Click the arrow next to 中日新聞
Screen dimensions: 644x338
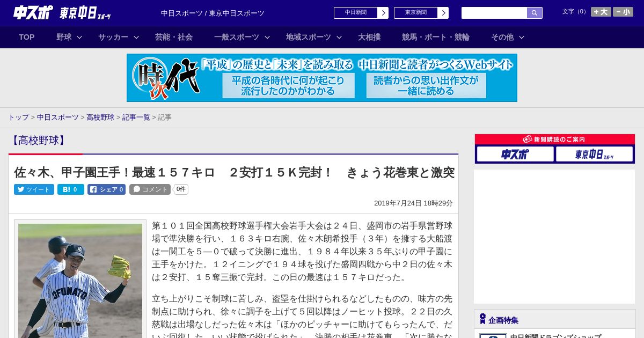click(383, 13)
